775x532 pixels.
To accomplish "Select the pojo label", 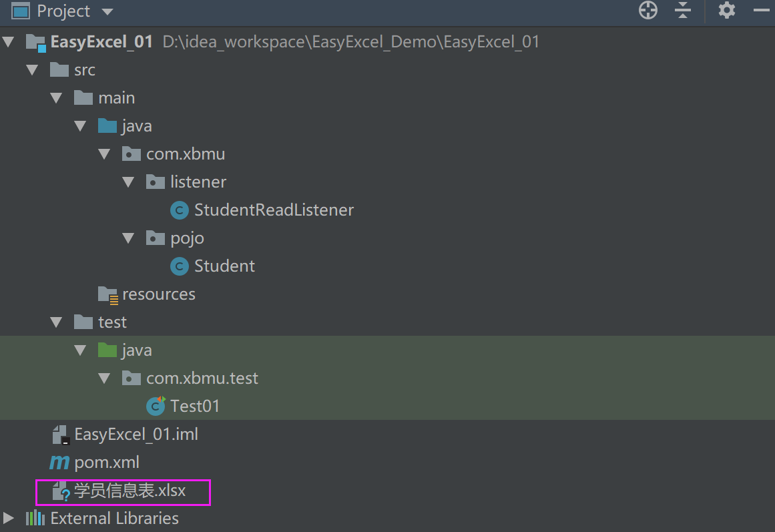I will (x=188, y=239).
